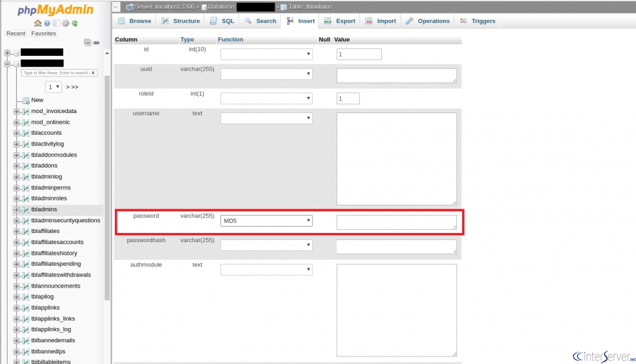The width and height of the screenshot is (636, 364).
Task: Collapse all navigation tree nodes
Action: coord(88,42)
